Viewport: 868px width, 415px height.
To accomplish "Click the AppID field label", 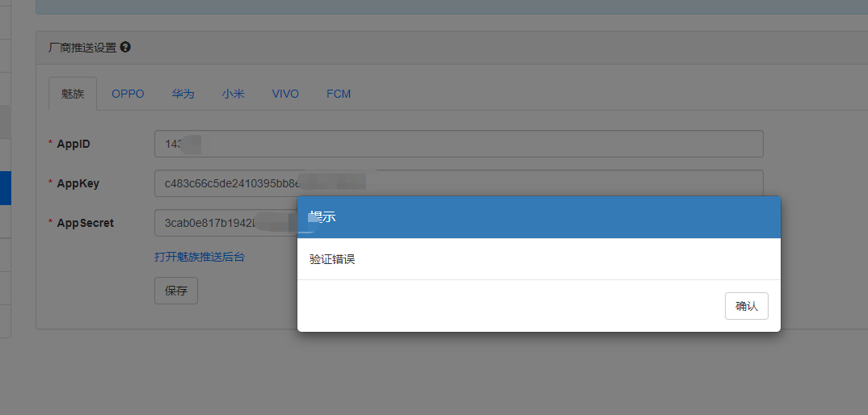I will [x=74, y=144].
